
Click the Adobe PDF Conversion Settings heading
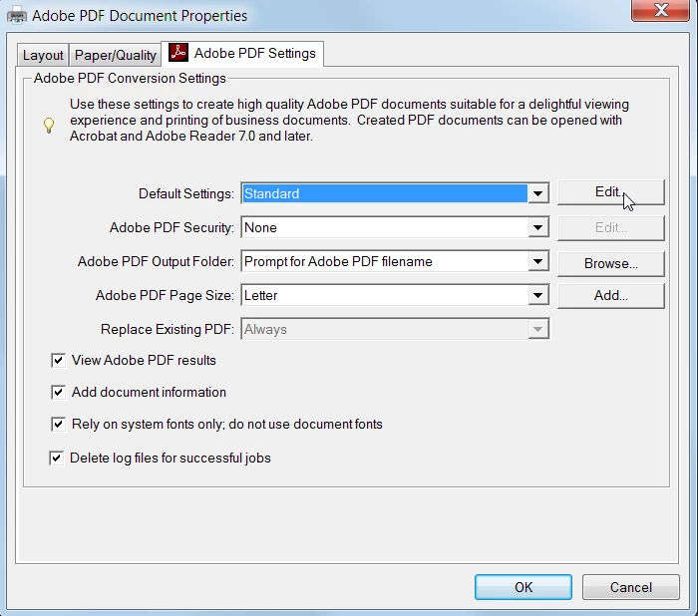130,78
